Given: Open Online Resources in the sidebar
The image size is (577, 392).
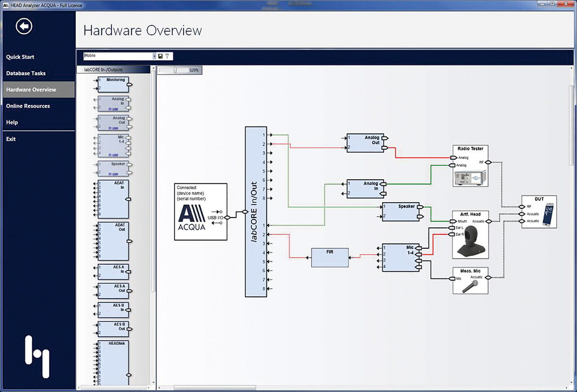Looking at the screenshot, I should [x=28, y=106].
